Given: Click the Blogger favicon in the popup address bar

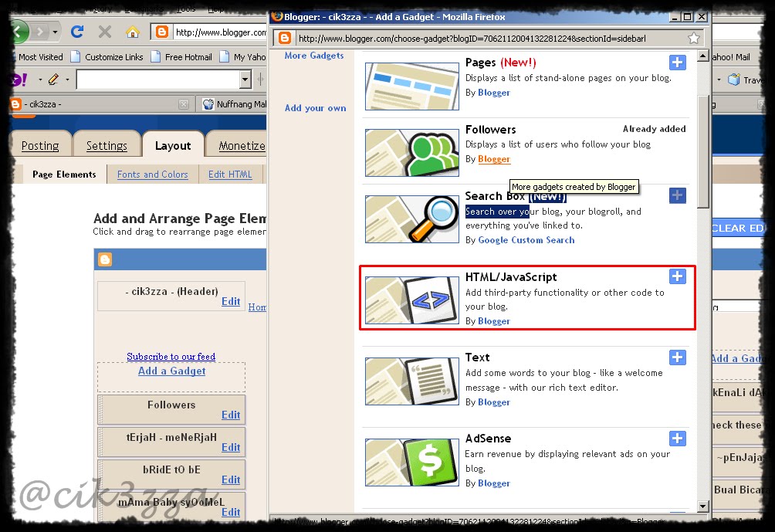Looking at the screenshot, I should (285, 38).
